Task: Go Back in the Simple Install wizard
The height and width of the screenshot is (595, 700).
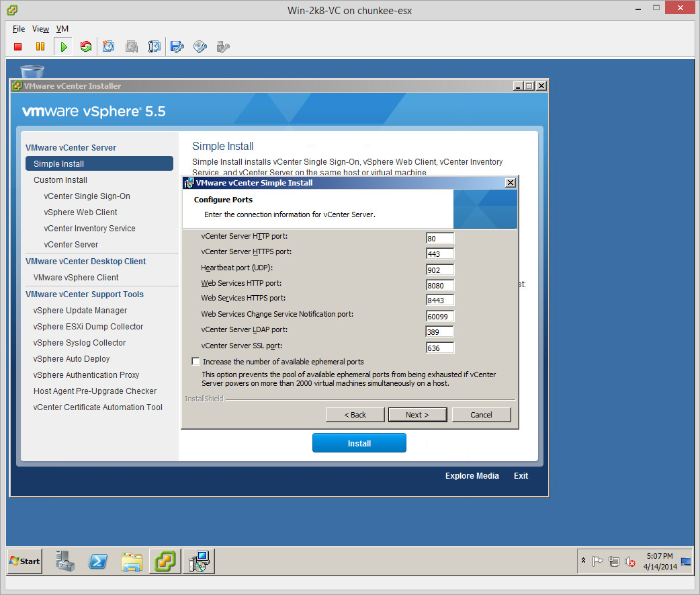Action: 355,415
